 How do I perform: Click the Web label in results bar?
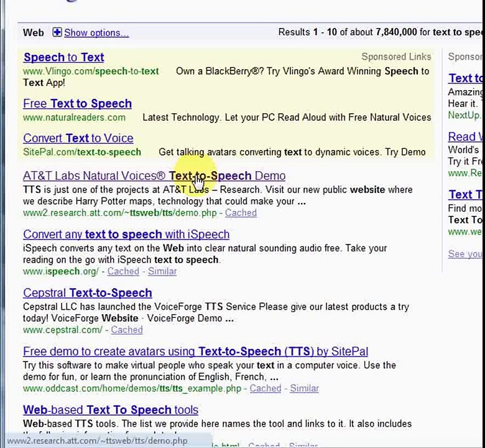(34, 32)
